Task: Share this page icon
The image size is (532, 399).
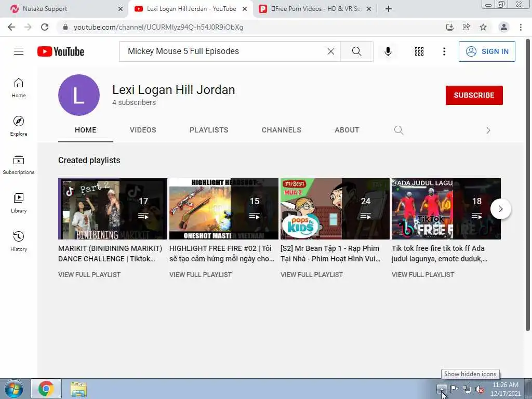Action: (x=467, y=27)
